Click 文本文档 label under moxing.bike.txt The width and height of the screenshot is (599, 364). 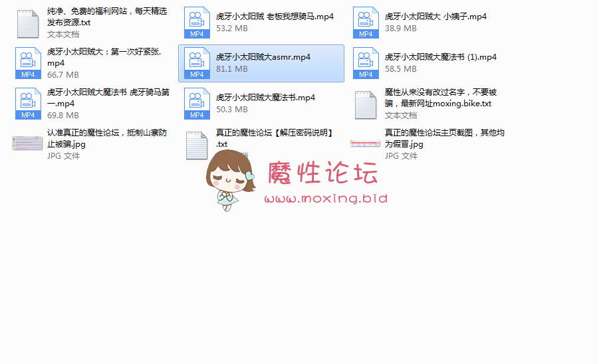pos(401,115)
